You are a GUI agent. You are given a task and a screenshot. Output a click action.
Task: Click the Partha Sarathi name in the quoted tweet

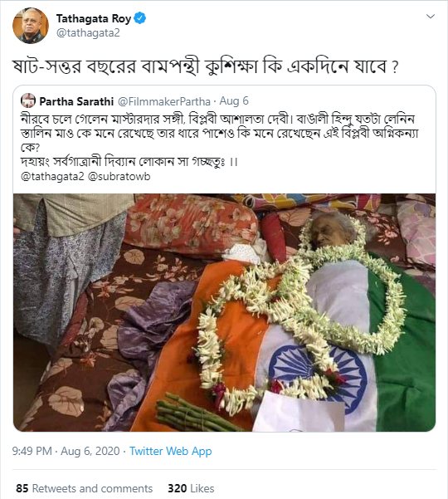(76, 101)
